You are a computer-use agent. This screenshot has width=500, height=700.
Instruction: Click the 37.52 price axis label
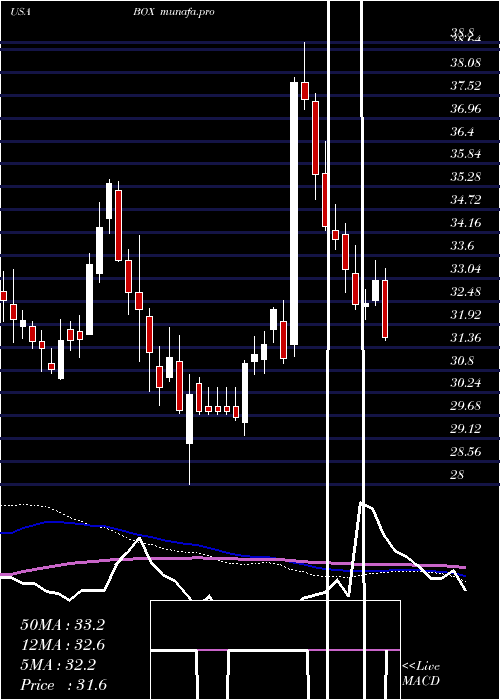(x=466, y=85)
